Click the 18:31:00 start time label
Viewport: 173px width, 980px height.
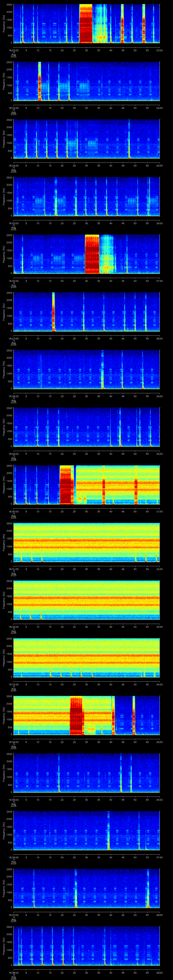(x=13, y=569)
